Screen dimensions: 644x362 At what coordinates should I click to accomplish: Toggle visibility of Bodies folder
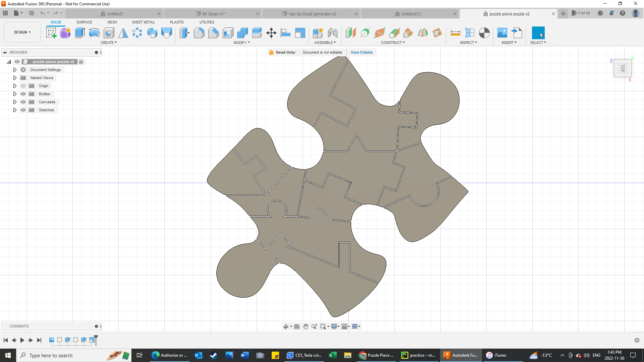click(23, 94)
